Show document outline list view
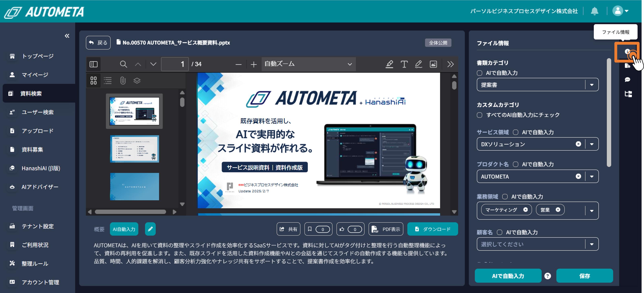Image resolution: width=644 pixels, height=293 pixels. [108, 81]
